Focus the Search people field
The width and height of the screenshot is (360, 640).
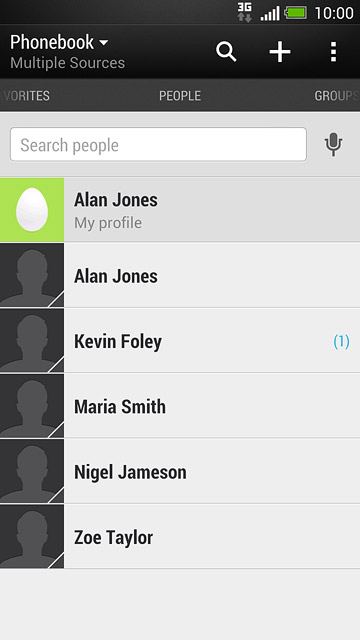pos(158,144)
